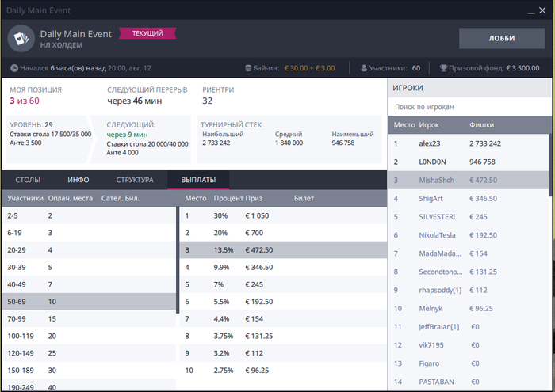Select the 70-99 participants row
Screen dimensions: 555x392
tap(89, 319)
